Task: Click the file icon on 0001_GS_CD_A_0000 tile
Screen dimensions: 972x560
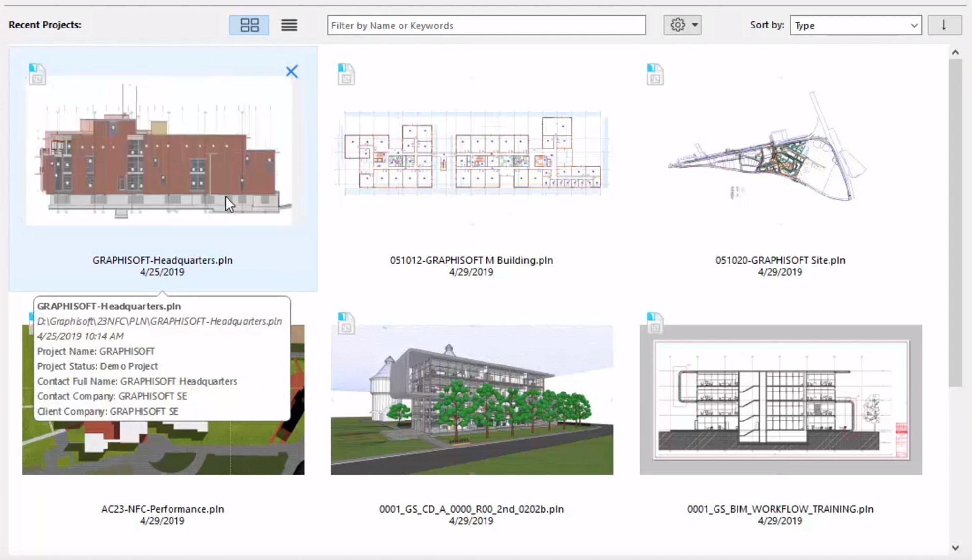Action: pos(346,323)
